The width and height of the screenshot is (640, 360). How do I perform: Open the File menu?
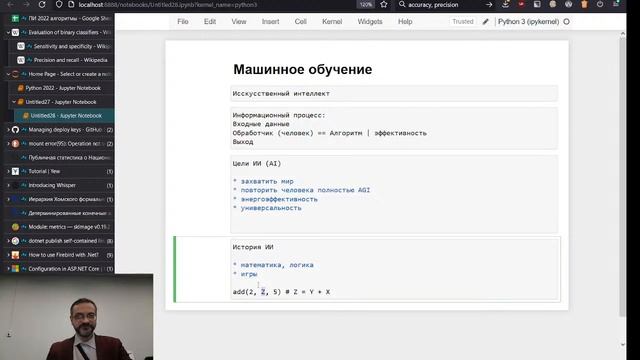click(x=182, y=22)
